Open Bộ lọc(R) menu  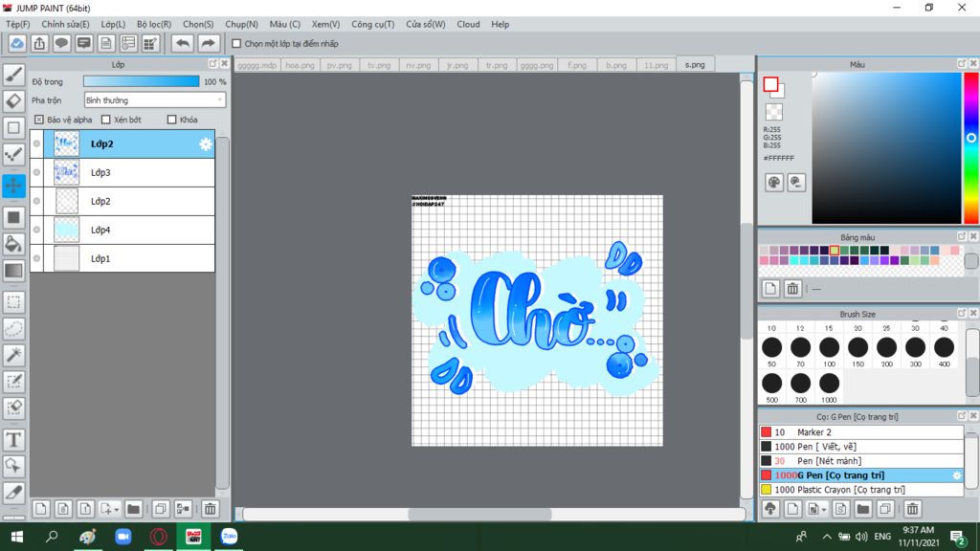click(154, 24)
